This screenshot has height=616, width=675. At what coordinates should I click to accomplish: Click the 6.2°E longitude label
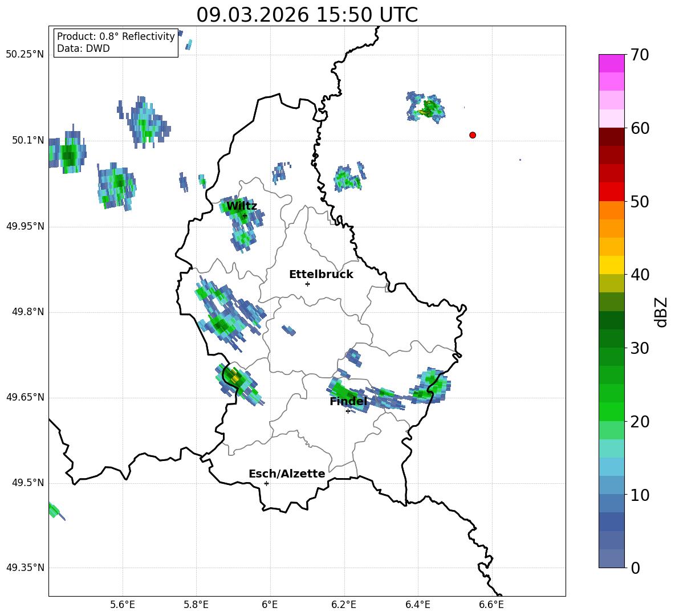coord(344,605)
